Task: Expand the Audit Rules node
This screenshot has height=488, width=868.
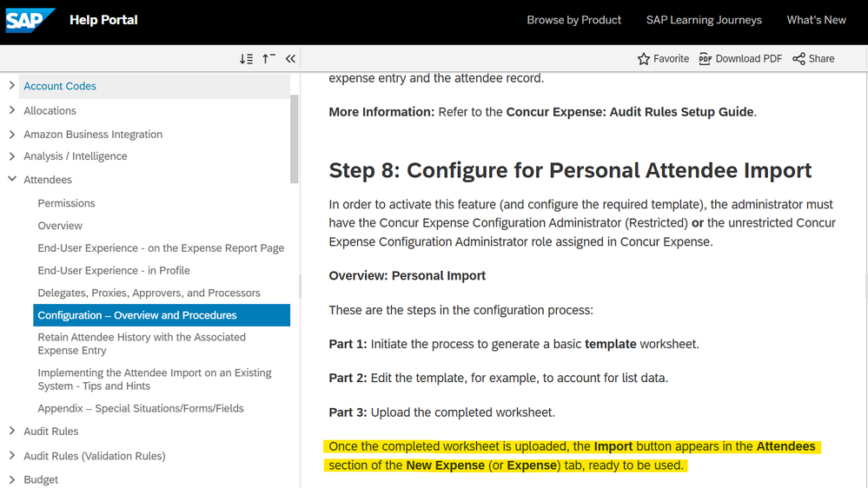Action: [x=11, y=431]
